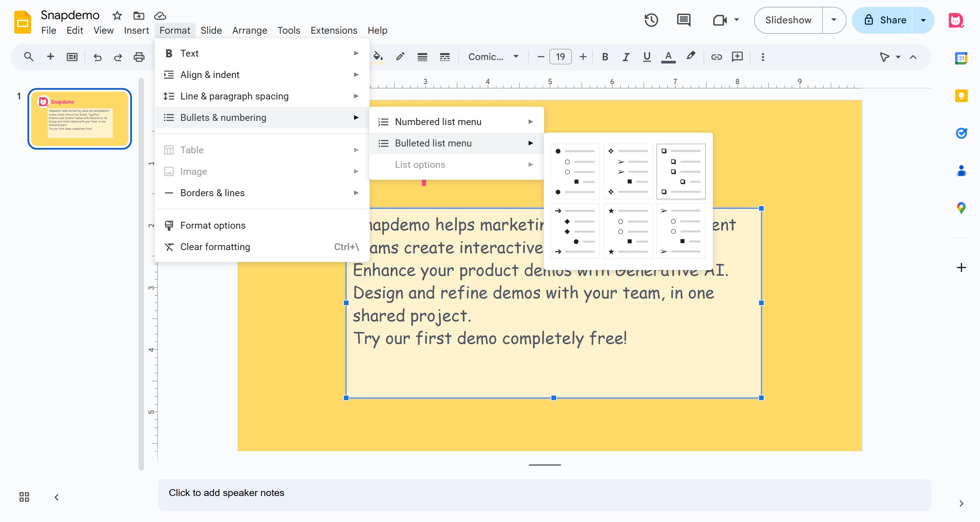Hide the menus with the up caret
The height and width of the screenshot is (522, 980).
(913, 57)
